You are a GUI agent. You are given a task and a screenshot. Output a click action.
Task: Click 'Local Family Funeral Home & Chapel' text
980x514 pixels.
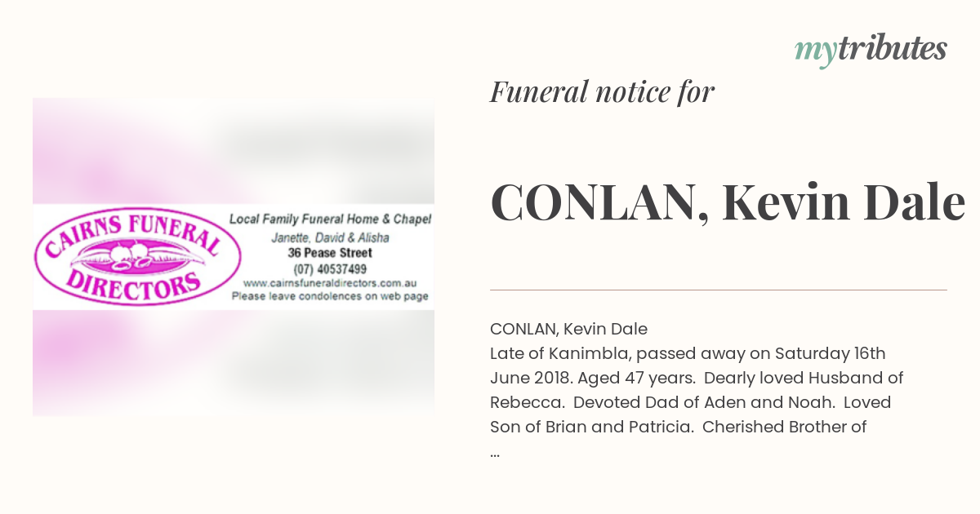point(330,219)
